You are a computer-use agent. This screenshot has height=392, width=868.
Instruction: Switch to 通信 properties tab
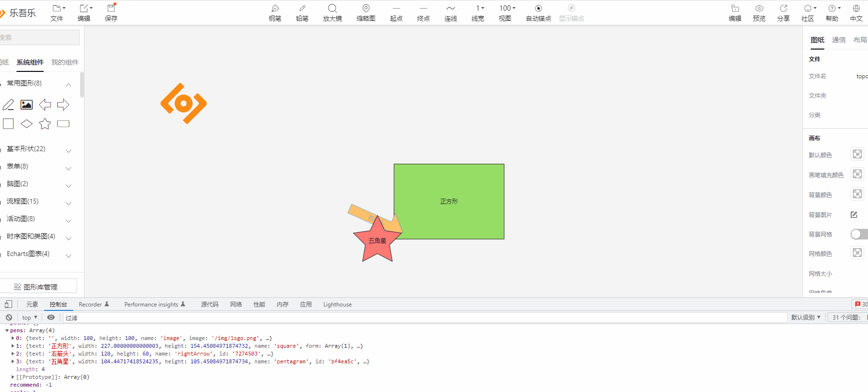tap(839, 40)
